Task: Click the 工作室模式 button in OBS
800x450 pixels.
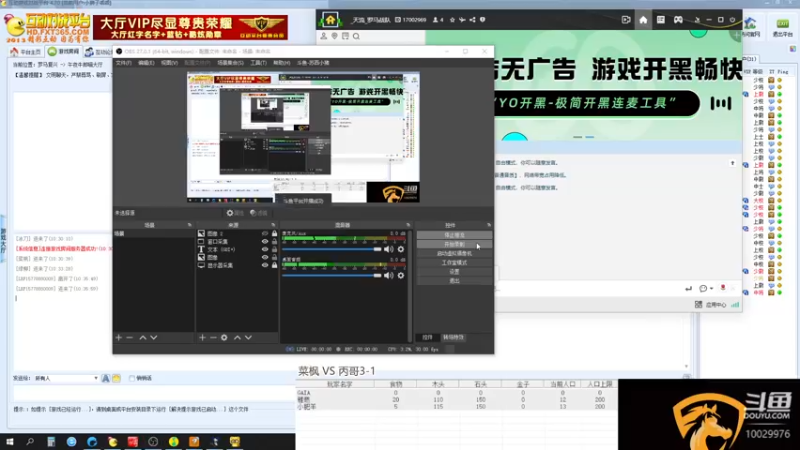Action: click(454, 263)
